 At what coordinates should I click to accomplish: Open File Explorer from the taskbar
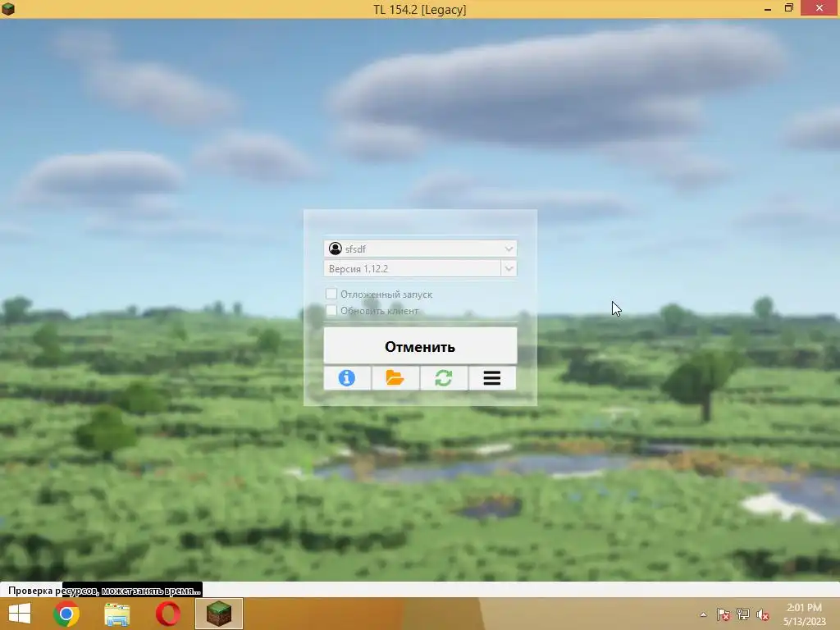pyautogui.click(x=116, y=614)
